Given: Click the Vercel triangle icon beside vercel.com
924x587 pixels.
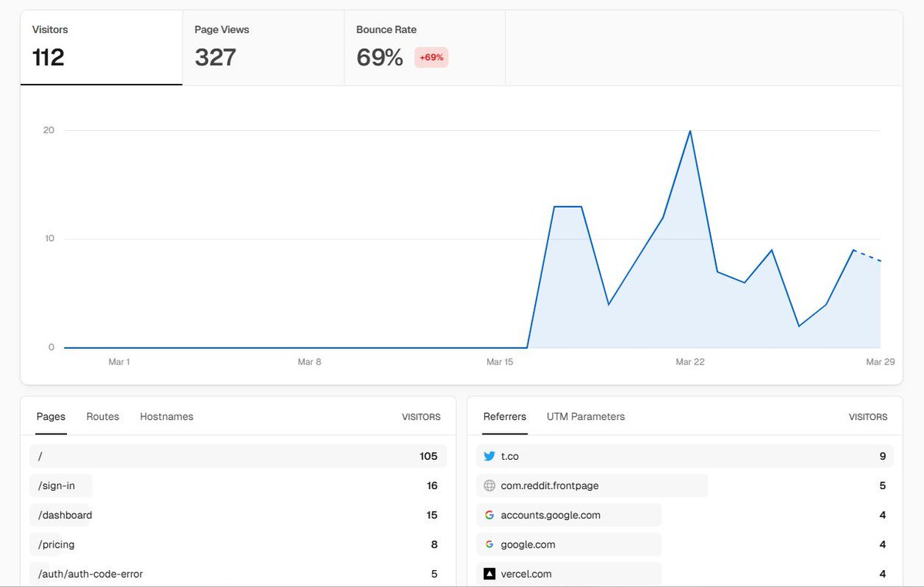Looking at the screenshot, I should click(x=489, y=573).
